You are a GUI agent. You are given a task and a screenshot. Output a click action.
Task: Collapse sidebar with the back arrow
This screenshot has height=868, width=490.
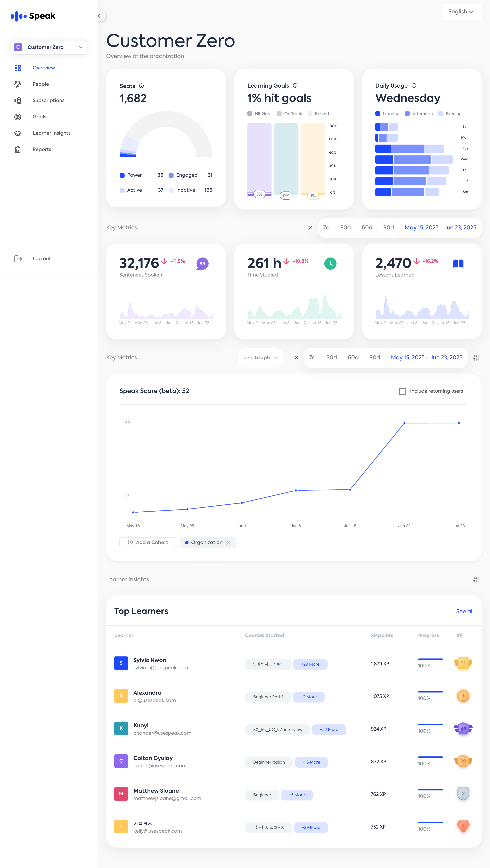coord(100,16)
